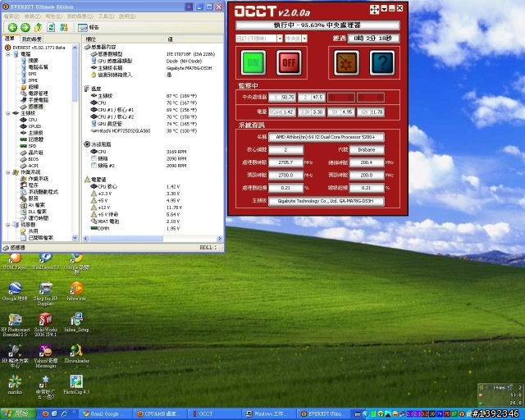Open EVEREST 檢視(V) View menu
This screenshot has width=525, height=420.
[33, 16]
